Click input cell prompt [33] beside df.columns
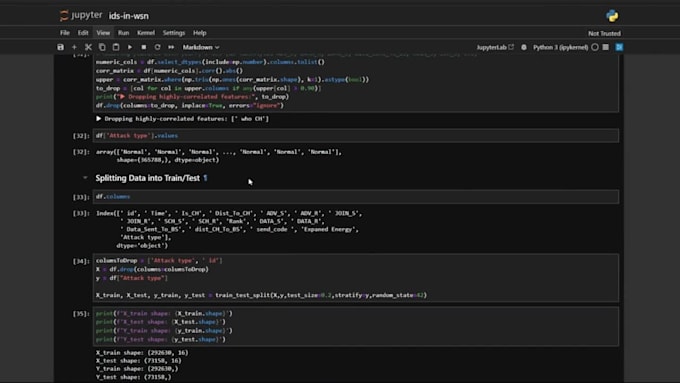 tap(81, 197)
